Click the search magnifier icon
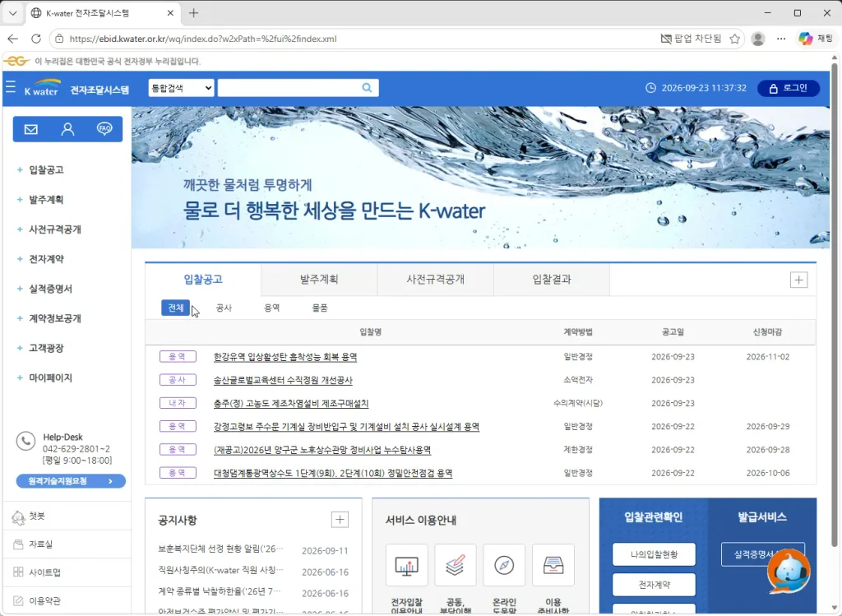842x616 pixels. (367, 87)
